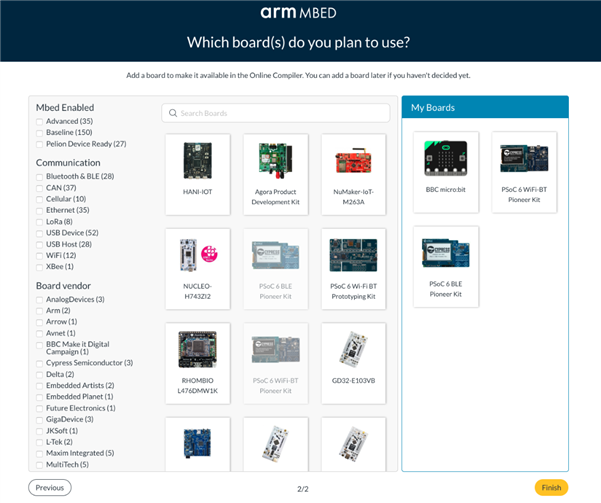Enable the XBee (1) filter
The image size is (601, 503).
tap(39, 267)
